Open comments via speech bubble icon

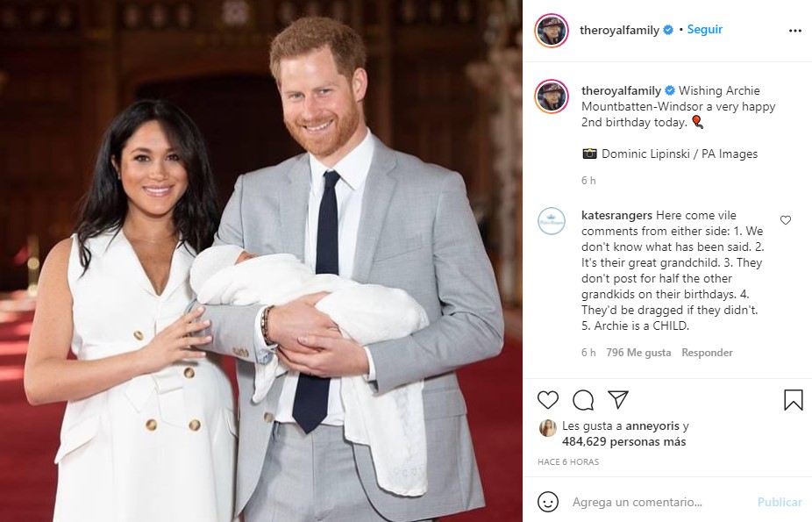pos(583,400)
